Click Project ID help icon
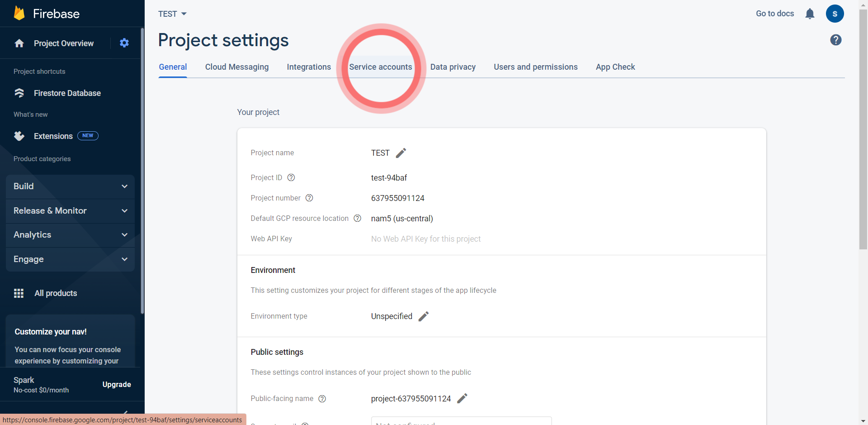 tap(291, 177)
